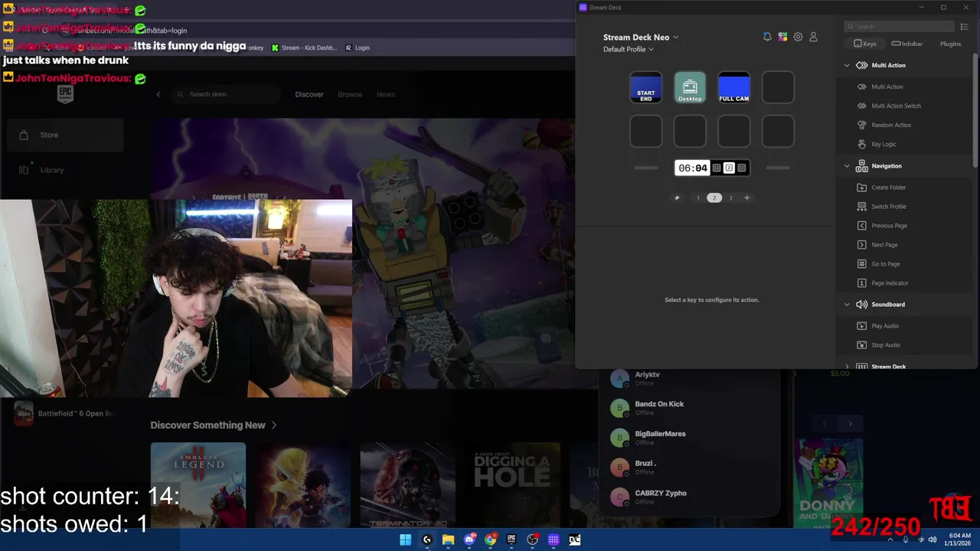Collapse the Navigation category
Image resolution: width=980 pixels, height=551 pixels.
pos(886,166)
